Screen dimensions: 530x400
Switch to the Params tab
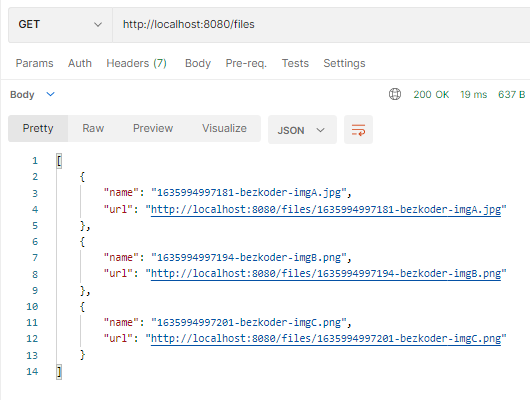pos(34,63)
